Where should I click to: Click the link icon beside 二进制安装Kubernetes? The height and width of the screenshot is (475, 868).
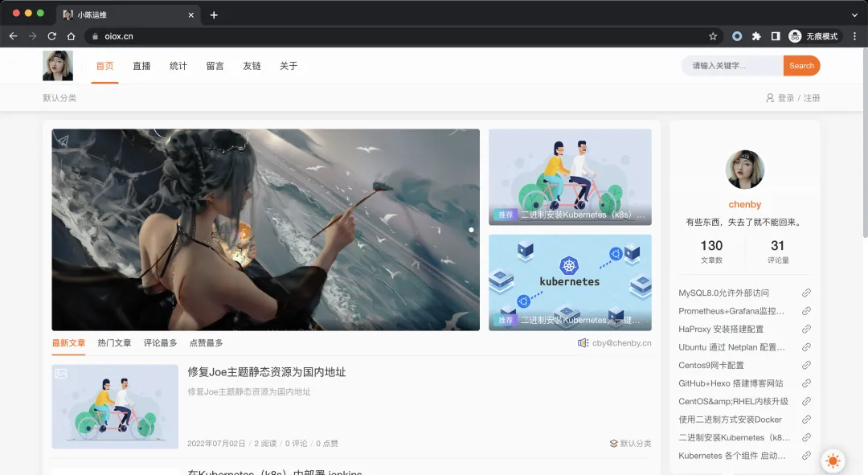coord(807,437)
